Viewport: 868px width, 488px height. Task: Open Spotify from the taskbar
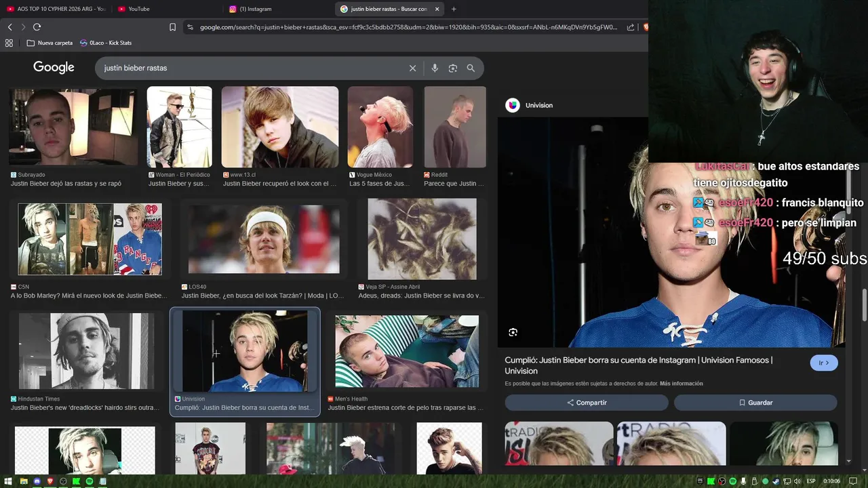click(90, 481)
